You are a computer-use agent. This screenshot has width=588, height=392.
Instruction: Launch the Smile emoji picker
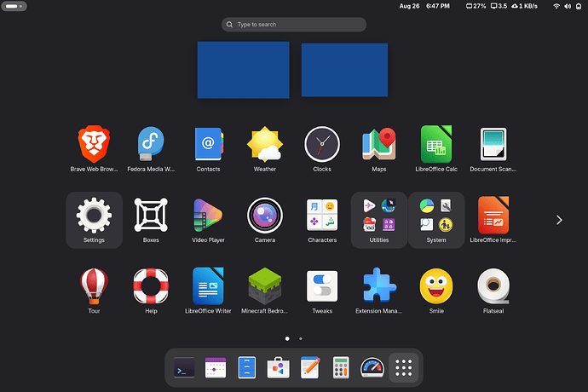click(x=436, y=291)
